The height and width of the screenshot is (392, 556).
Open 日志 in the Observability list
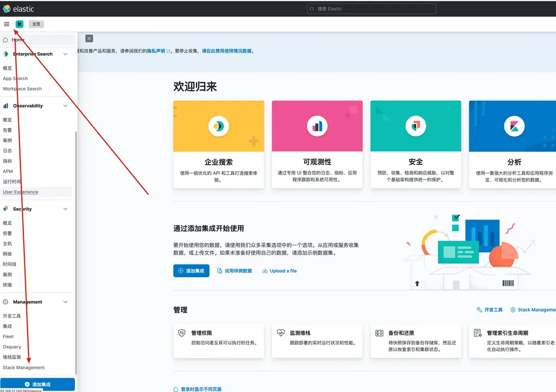[x=8, y=151]
